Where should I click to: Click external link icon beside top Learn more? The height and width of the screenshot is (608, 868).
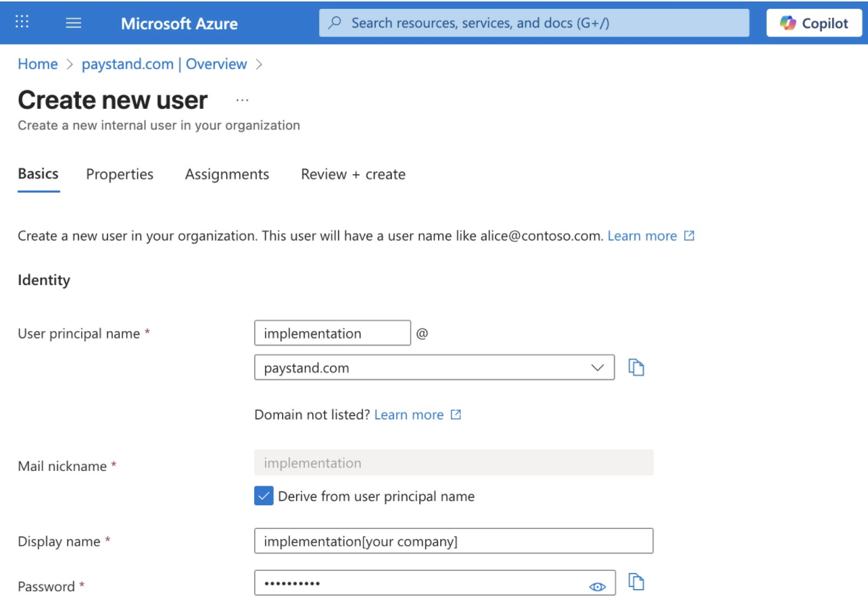tap(689, 236)
